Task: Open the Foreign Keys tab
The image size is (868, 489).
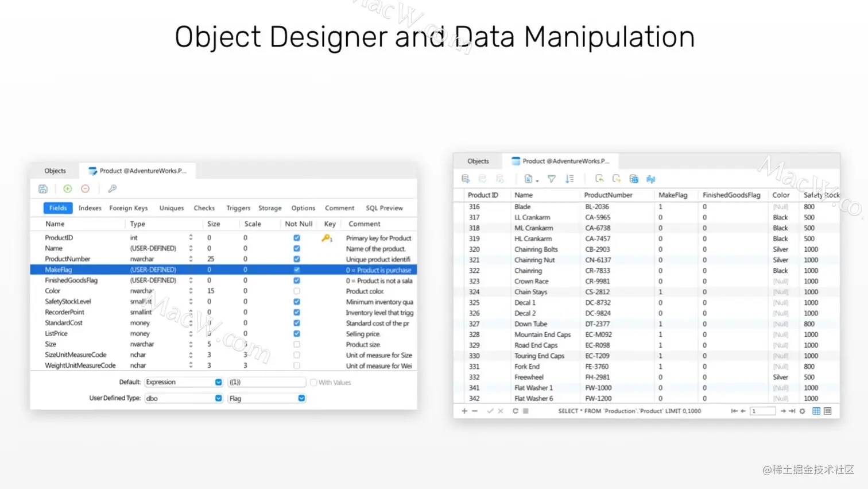Action: pos(129,208)
